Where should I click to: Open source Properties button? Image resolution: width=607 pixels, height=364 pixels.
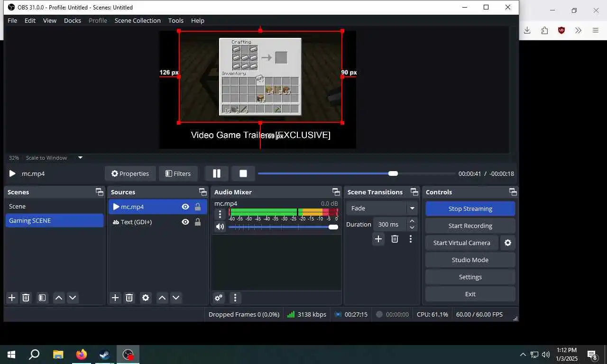[130, 173]
